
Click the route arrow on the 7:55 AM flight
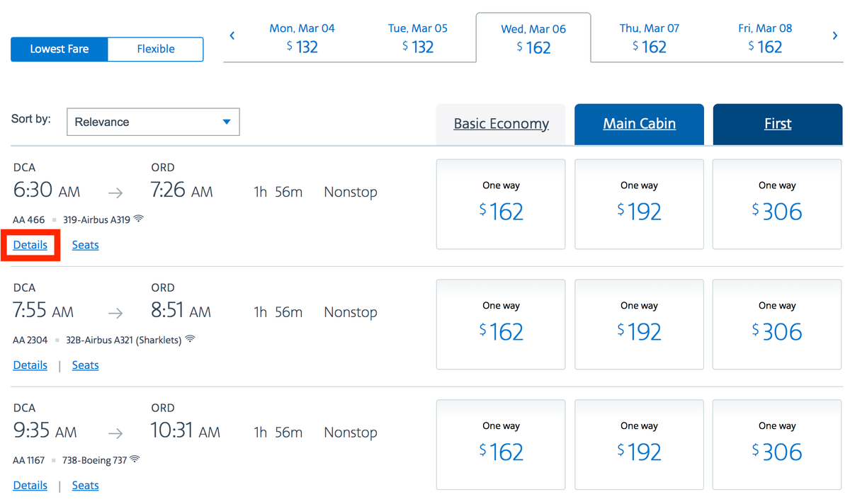(x=115, y=312)
